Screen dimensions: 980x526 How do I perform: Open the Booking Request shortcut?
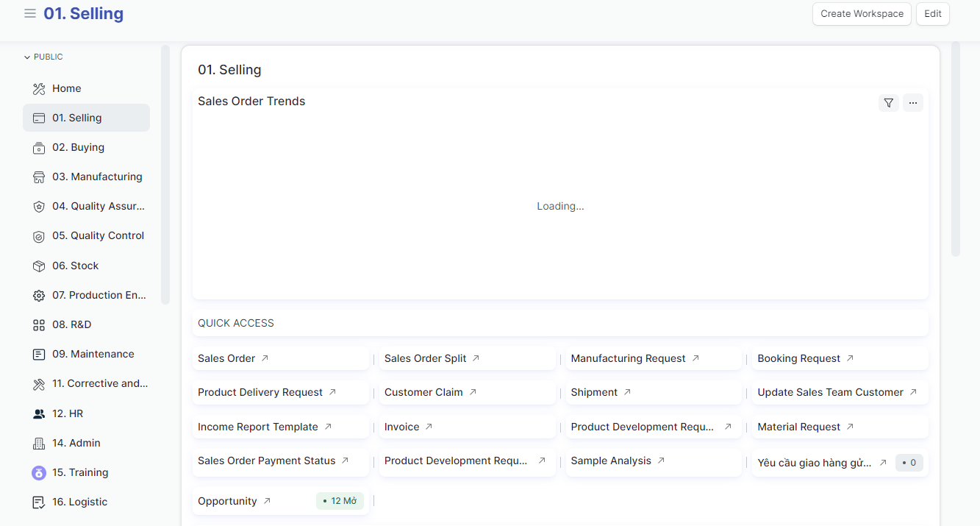coord(798,359)
